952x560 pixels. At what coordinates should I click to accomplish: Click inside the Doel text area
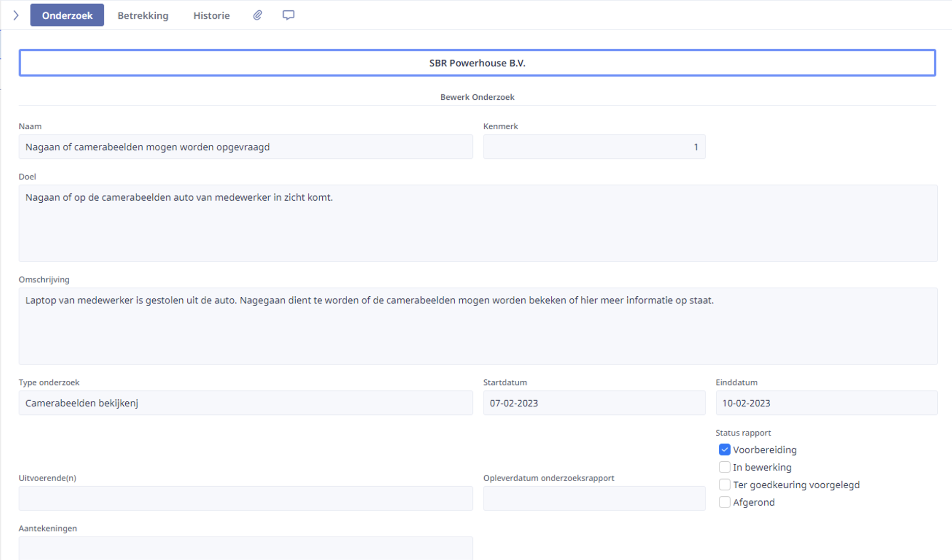(x=478, y=223)
